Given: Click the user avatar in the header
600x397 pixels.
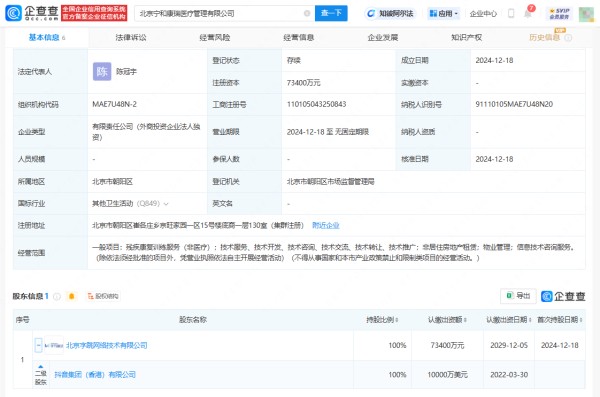Looking at the screenshot, I should click(586, 14).
